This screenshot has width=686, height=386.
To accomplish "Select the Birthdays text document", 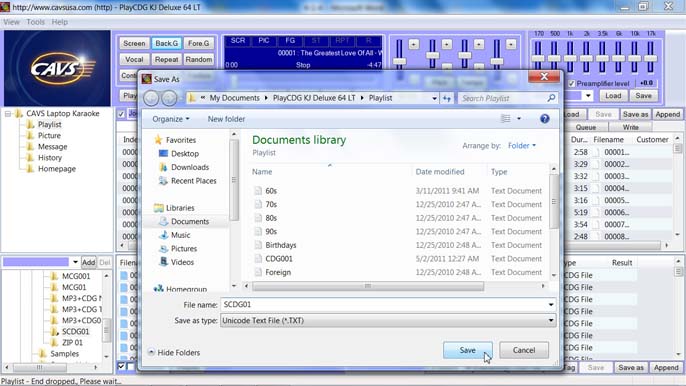I will pyautogui.click(x=280, y=245).
